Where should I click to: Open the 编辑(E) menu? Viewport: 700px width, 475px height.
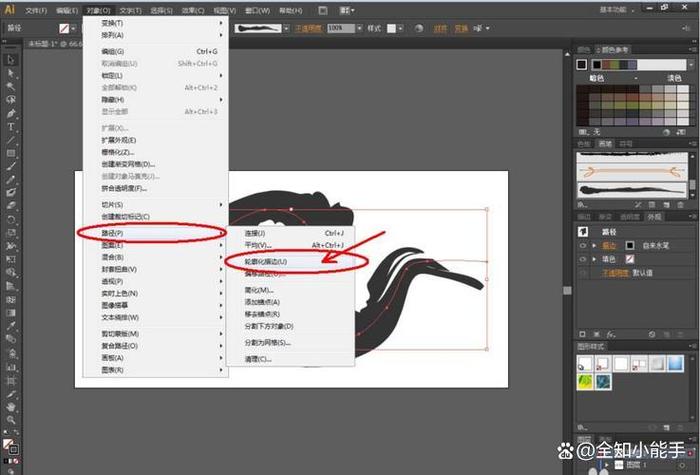pos(67,10)
